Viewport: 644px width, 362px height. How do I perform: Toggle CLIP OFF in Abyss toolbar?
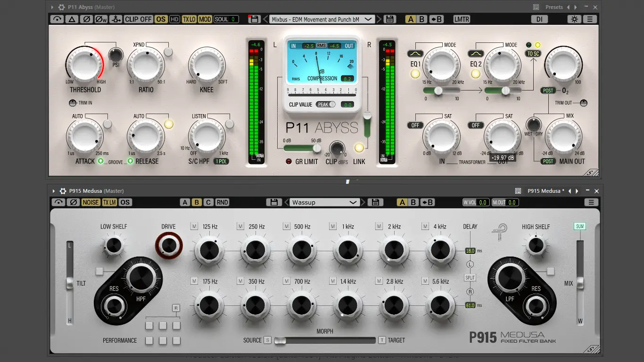click(139, 19)
